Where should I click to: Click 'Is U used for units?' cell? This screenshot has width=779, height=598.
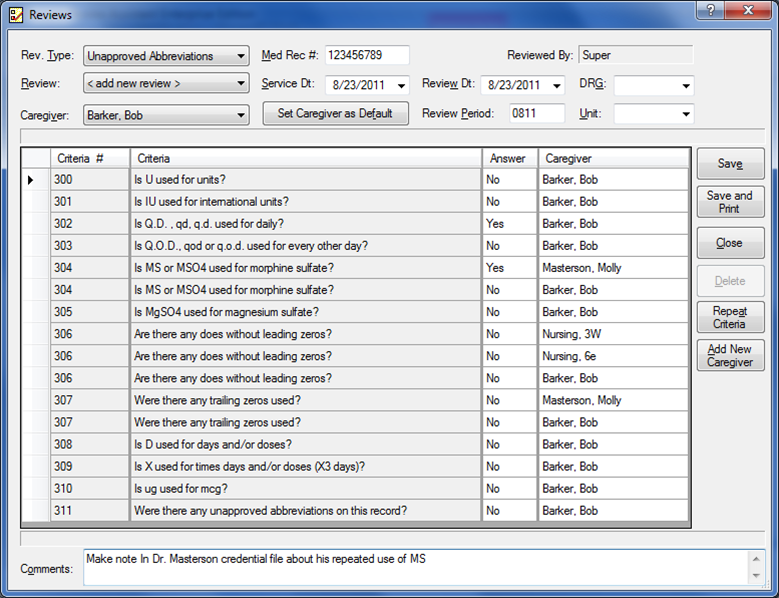coord(306,180)
